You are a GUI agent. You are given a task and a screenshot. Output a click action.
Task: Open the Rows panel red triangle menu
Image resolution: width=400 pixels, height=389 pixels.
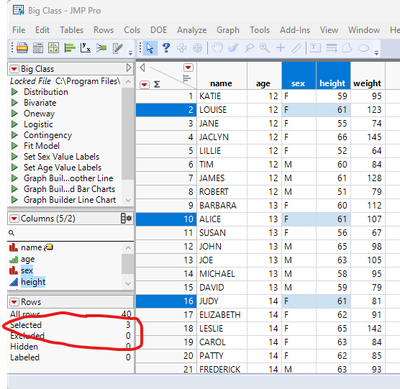[x=14, y=302]
